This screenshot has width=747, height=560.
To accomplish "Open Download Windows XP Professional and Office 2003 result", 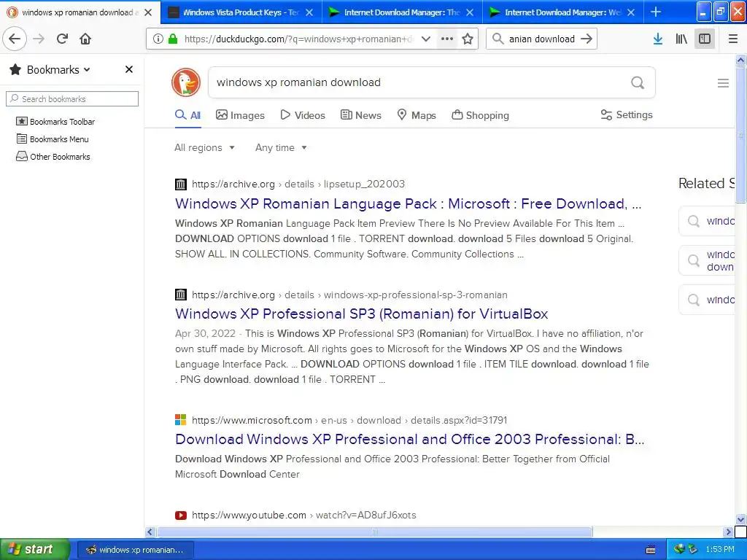I will click(x=410, y=439).
